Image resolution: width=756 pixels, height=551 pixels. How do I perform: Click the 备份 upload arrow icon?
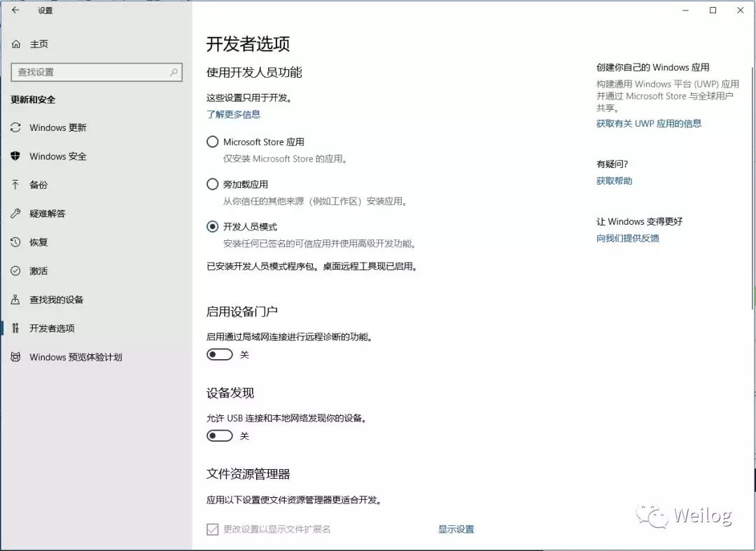click(15, 185)
